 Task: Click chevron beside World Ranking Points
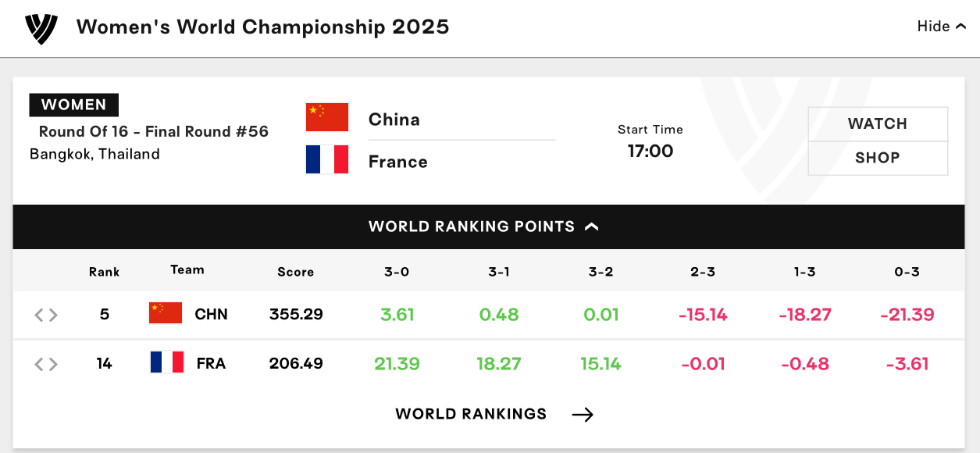[x=592, y=226]
